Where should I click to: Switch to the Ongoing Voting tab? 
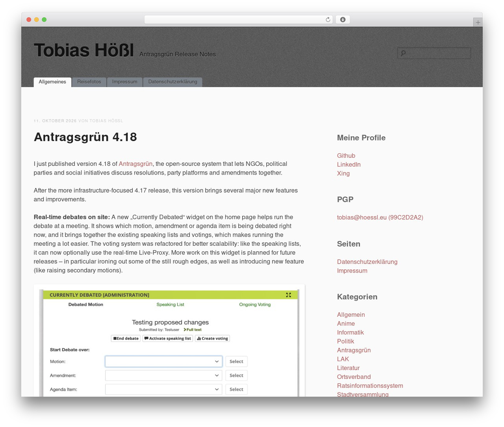[255, 304]
